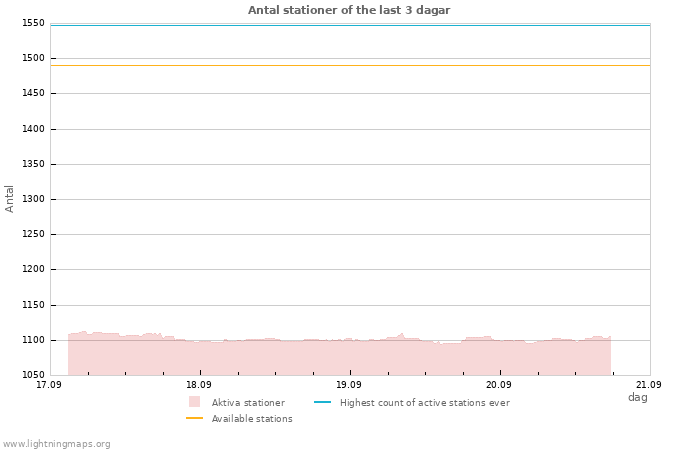Viewport: 700px width, 450px height.
Task: Select the Available stations legend label
Action: 252,419
